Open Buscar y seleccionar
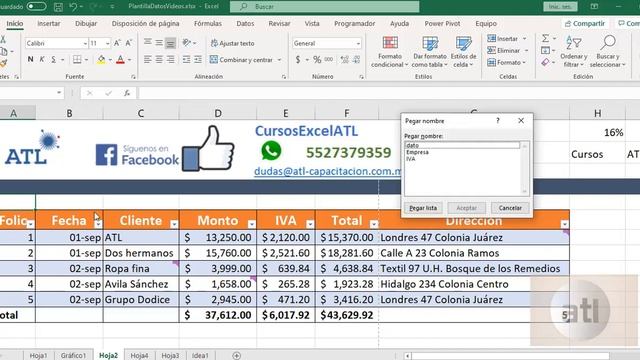This screenshot has width=640, height=360. click(607, 52)
